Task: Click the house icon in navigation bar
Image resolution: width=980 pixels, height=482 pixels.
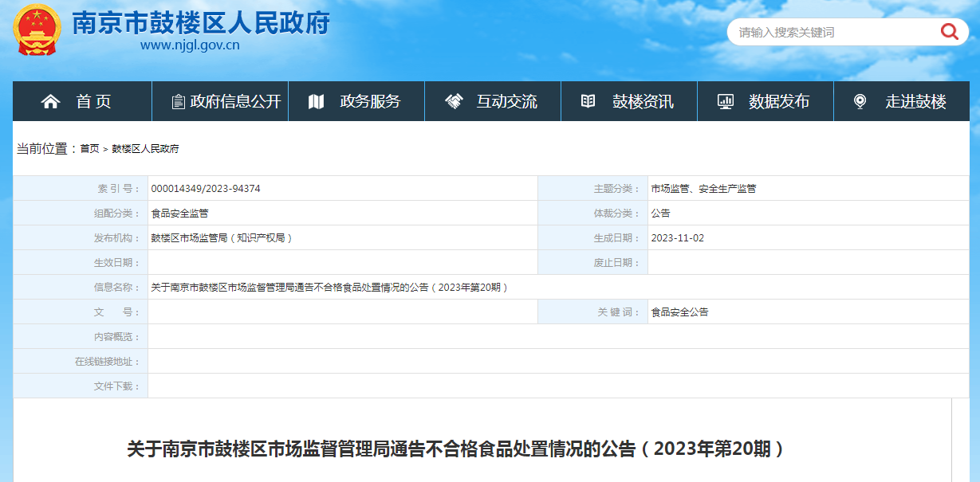Action: [x=50, y=101]
